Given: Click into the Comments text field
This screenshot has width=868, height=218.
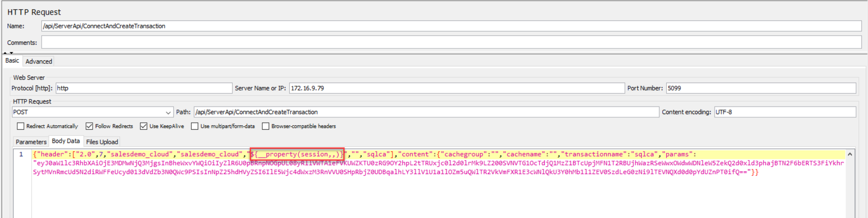Looking at the screenshot, I should coord(451,43).
